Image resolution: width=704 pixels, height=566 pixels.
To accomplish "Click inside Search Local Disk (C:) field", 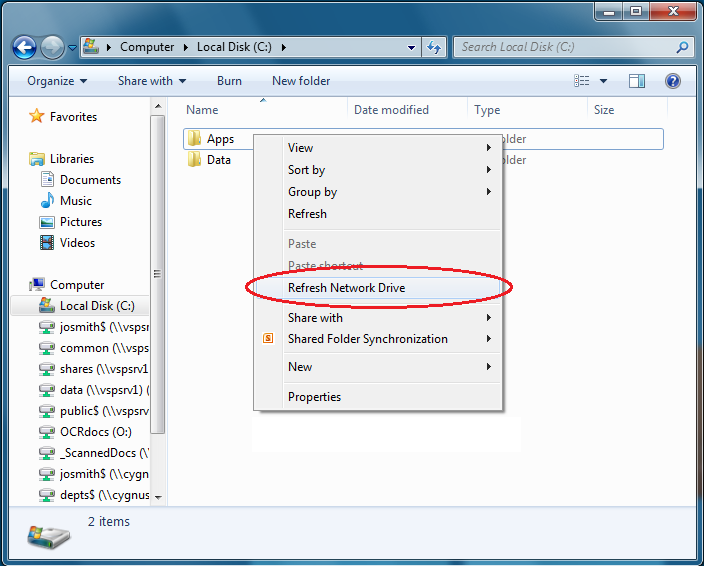I will pos(565,47).
